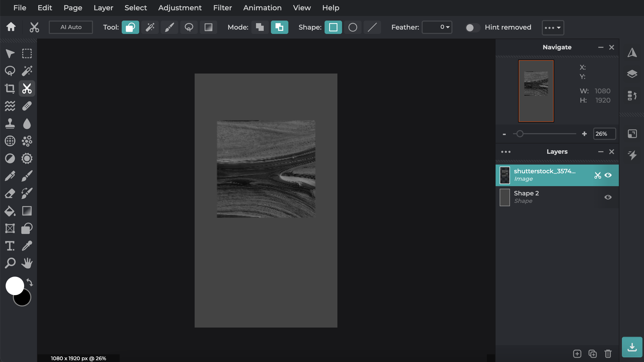Select the Paint Brush tool in toolbox
Screen dimensions: 644x362
27,176
